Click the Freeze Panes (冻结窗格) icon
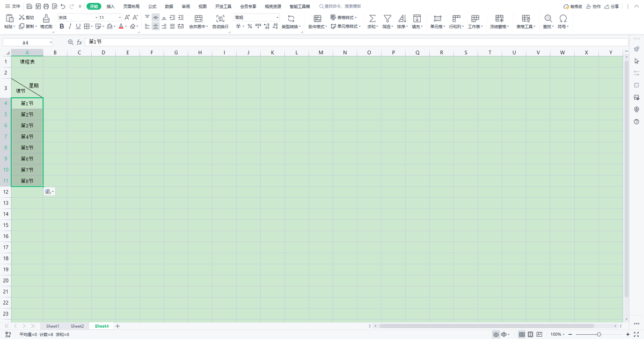This screenshot has height=339, width=644. (500, 18)
